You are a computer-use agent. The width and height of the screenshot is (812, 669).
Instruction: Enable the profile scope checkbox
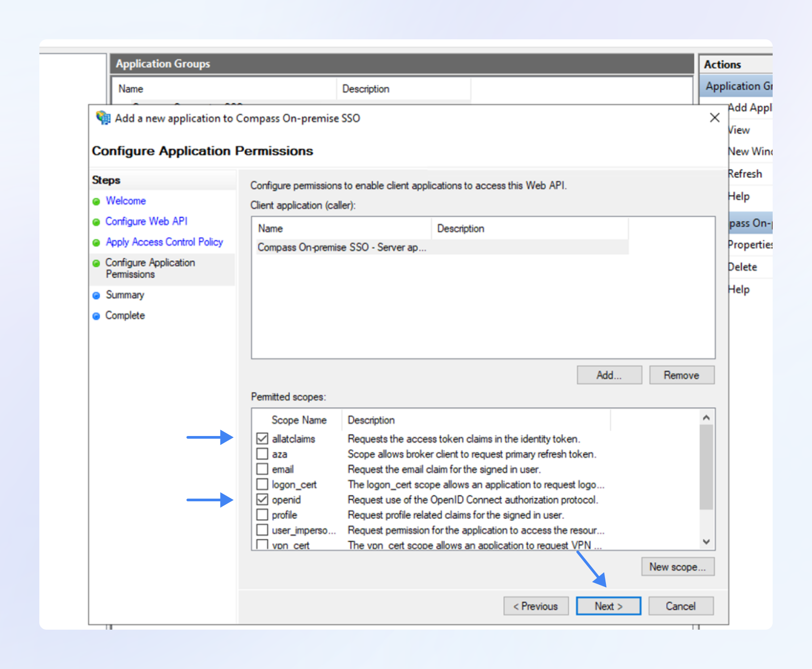pos(262,515)
